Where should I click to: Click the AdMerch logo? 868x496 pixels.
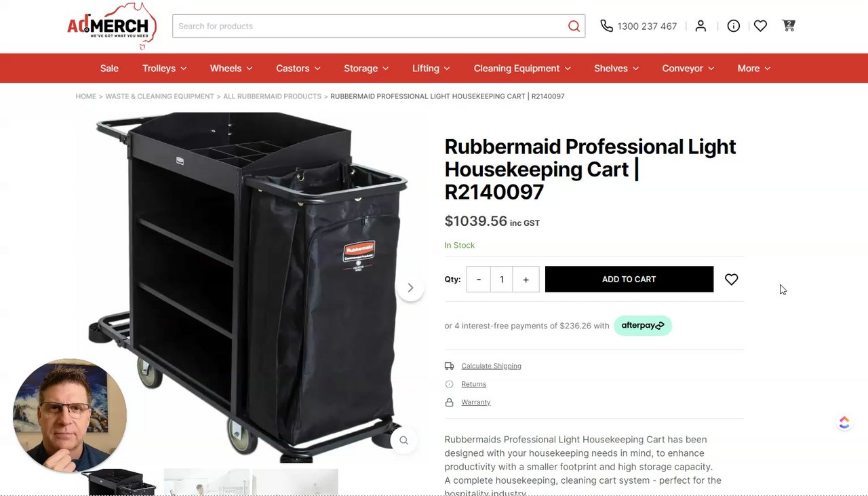click(x=112, y=26)
